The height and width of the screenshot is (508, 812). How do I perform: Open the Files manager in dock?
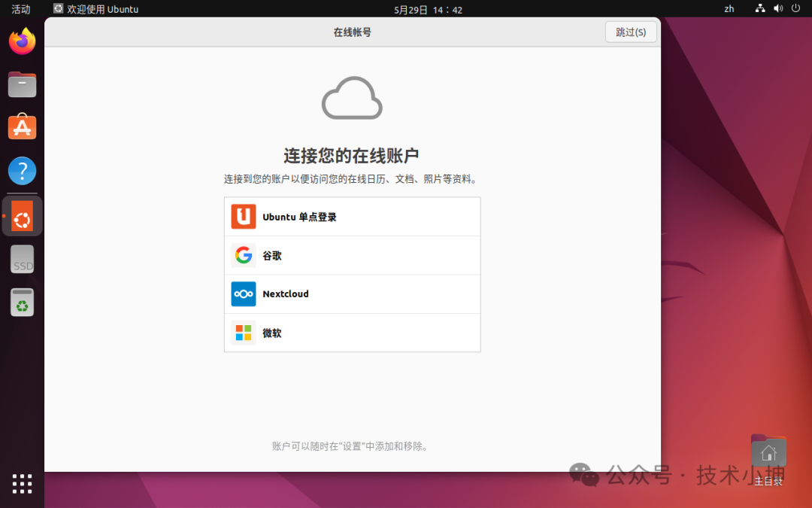click(x=22, y=84)
